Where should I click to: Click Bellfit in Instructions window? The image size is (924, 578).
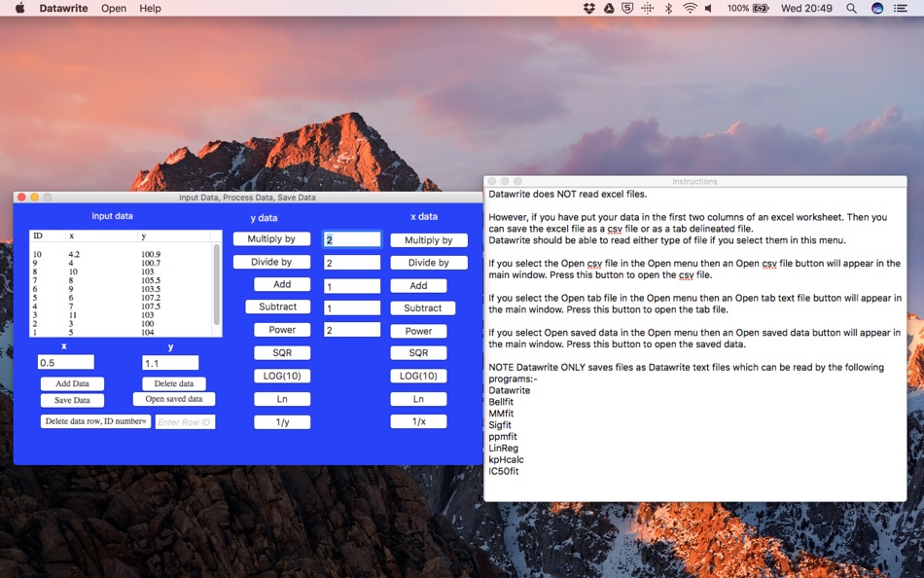[x=501, y=402]
